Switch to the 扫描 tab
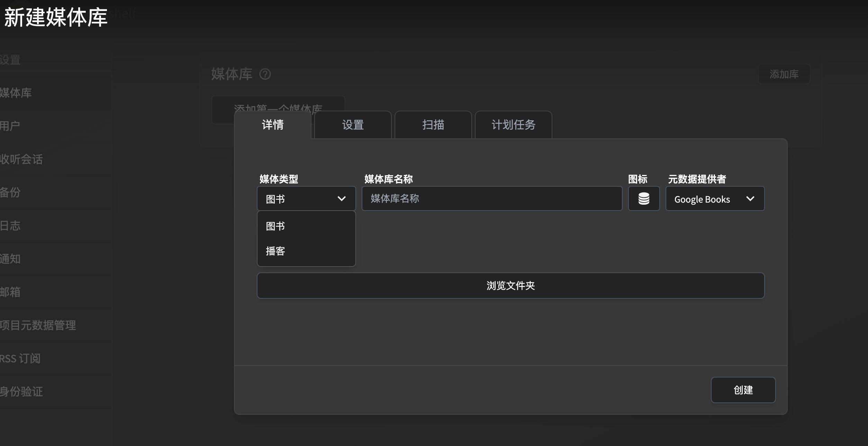 pos(433,125)
